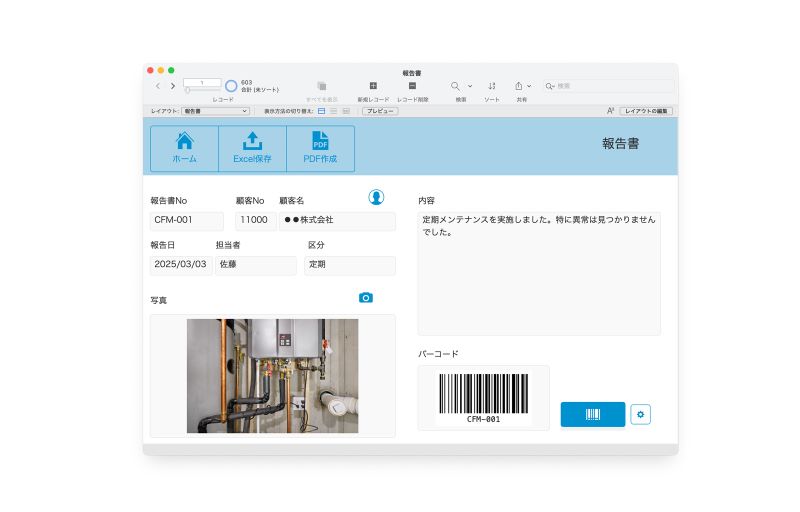This screenshot has width=800, height=512.
Task: Click the ソート sort icon
Action: coord(492,86)
